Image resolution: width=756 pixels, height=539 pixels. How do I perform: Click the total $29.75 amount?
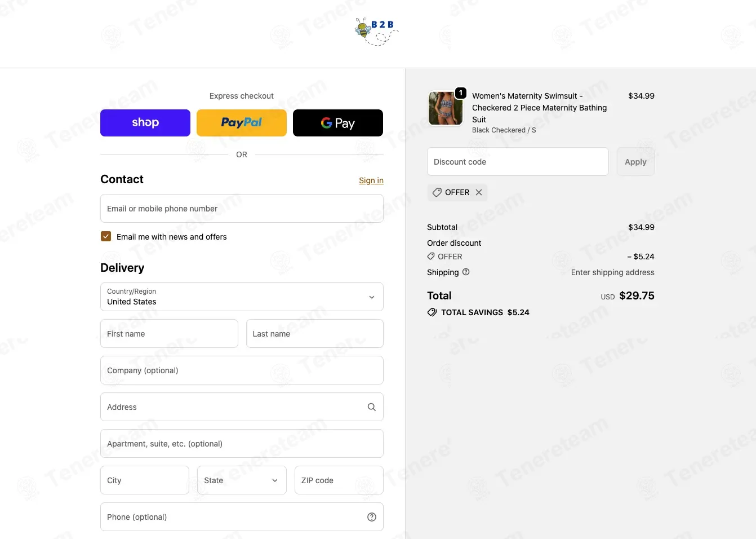coord(637,296)
